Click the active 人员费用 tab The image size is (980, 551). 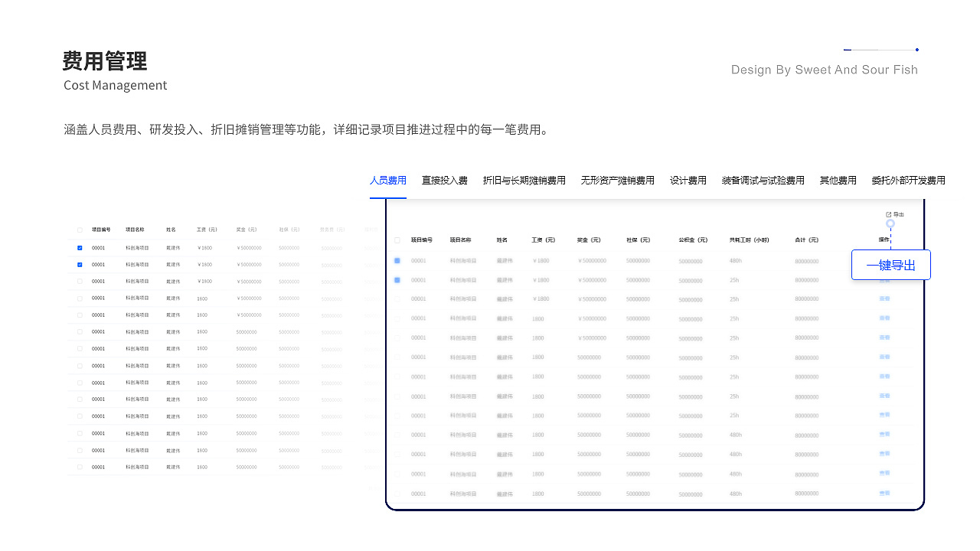(x=388, y=181)
